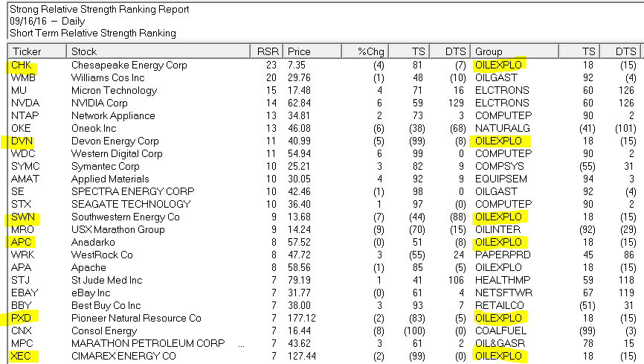Click Oneok Inc stock name
The width and height of the screenshot is (644, 364).
click(x=94, y=128)
